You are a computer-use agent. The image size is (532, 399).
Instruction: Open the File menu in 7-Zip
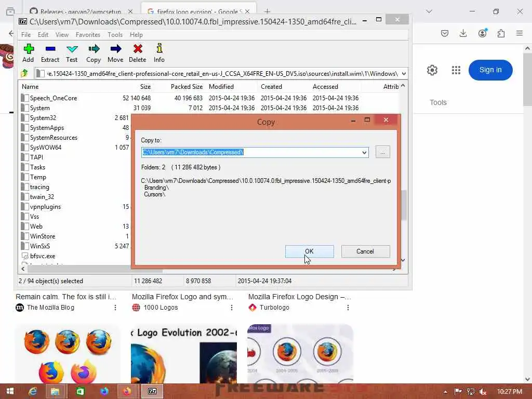pyautogui.click(x=26, y=35)
